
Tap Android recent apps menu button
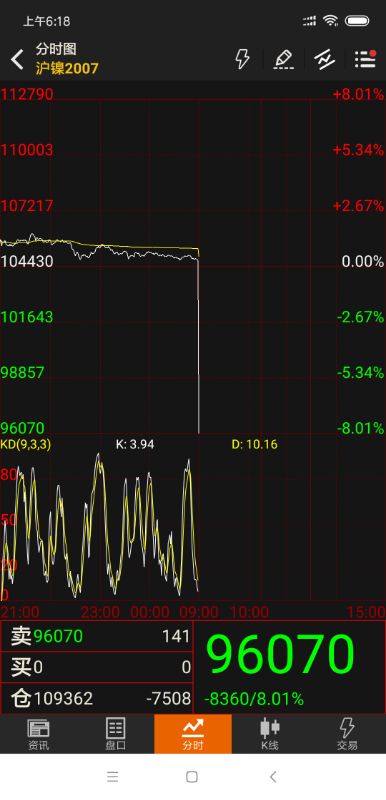(x=113, y=777)
